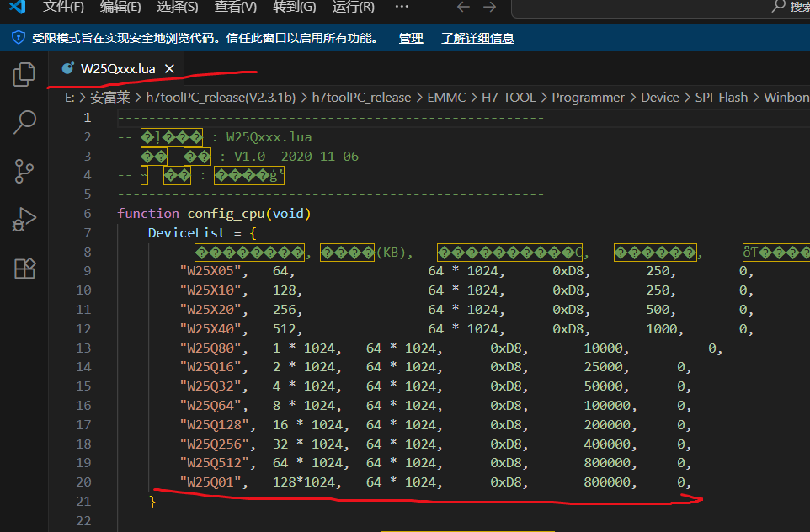Expand the Programmer breadcrumb segment

click(588, 98)
